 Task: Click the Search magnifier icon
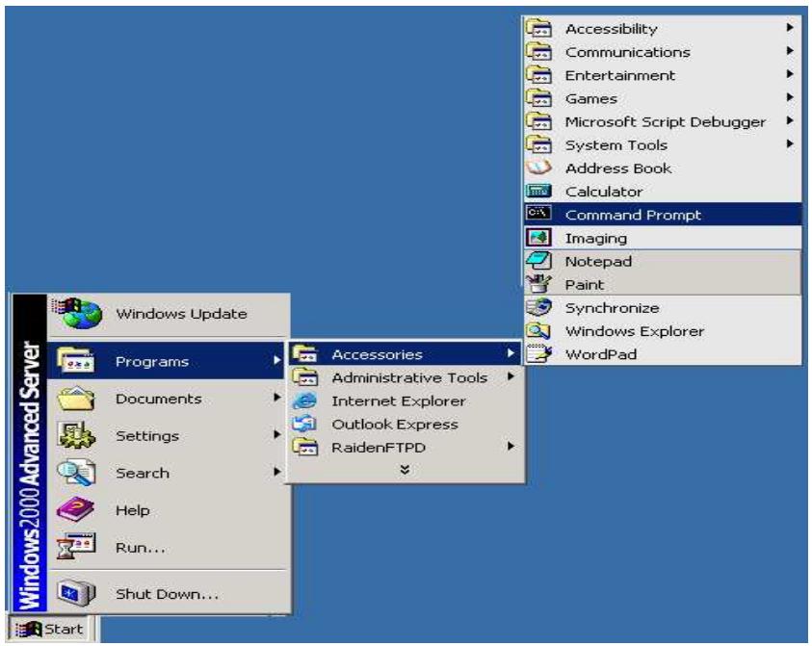pos(76,473)
